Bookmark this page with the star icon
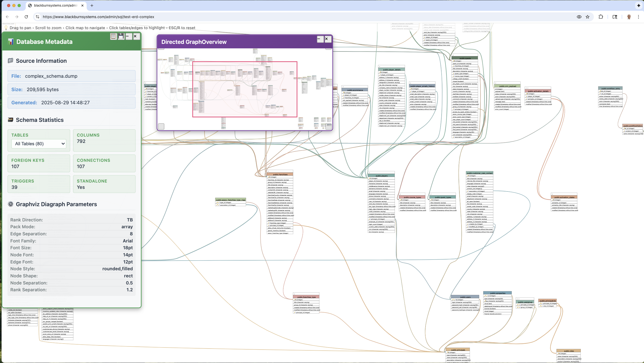This screenshot has height=363, width=644. pyautogui.click(x=588, y=17)
